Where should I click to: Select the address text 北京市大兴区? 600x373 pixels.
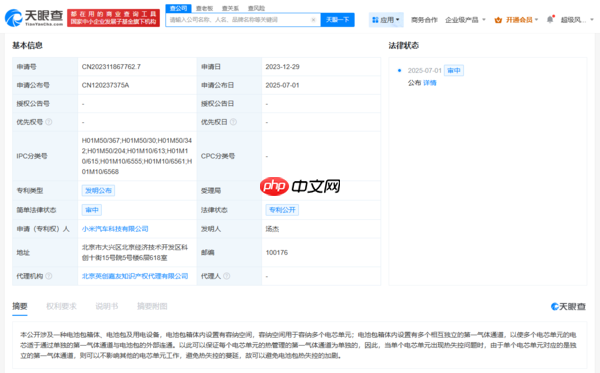[x=135, y=252]
